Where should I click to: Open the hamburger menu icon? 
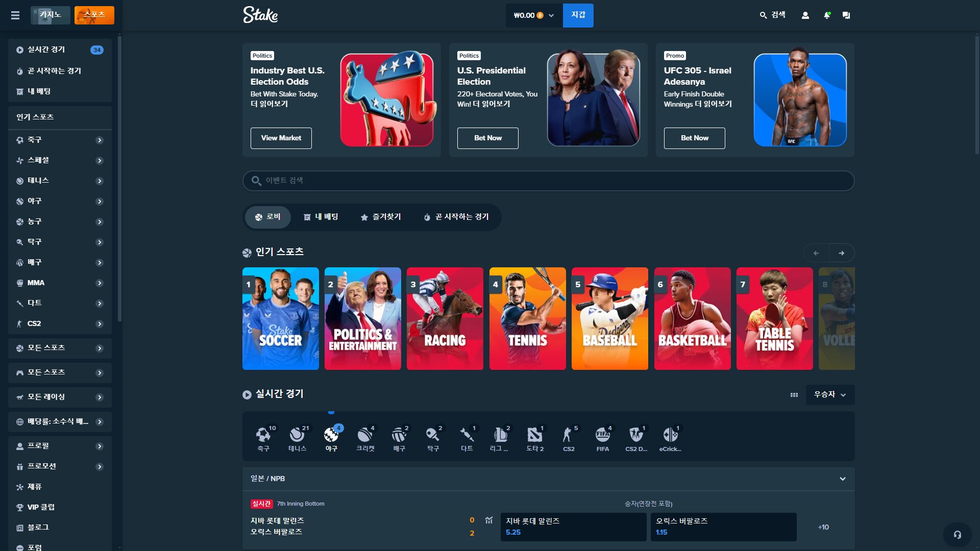[15, 15]
